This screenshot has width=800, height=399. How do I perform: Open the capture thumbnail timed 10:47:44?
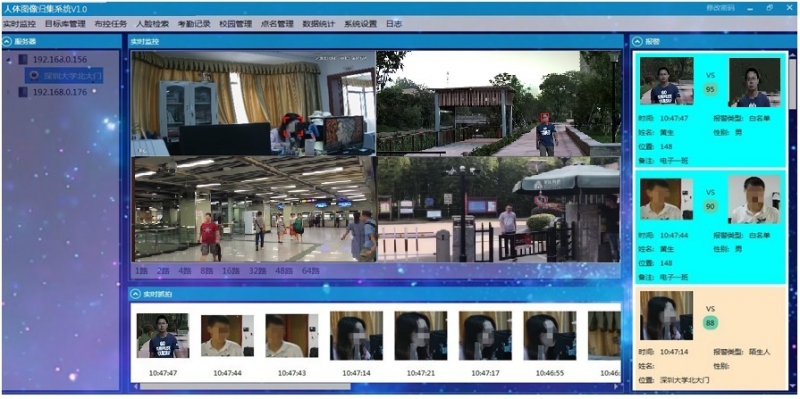(x=227, y=336)
